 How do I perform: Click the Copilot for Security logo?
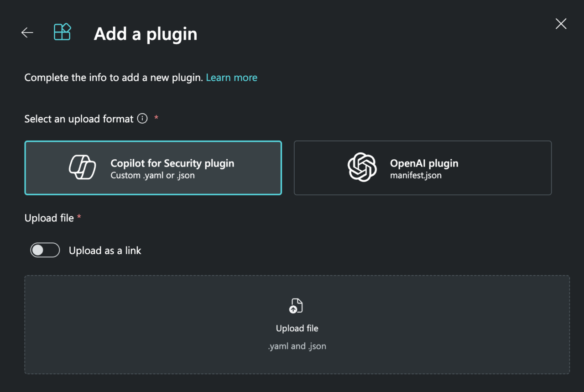click(82, 167)
